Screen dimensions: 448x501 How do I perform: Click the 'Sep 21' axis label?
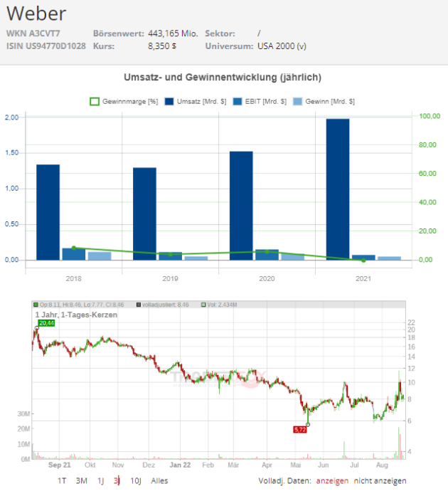click(60, 465)
